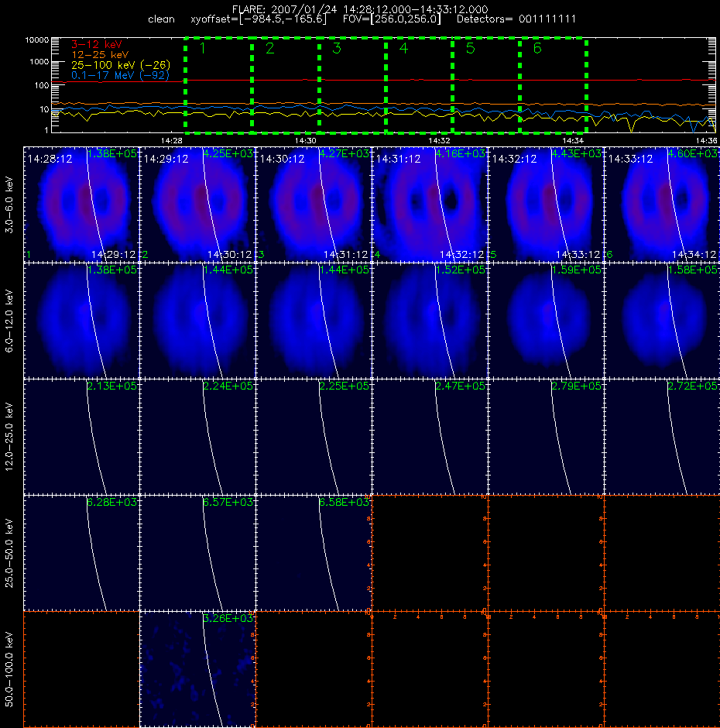Screen dimensions: 720x728
Task: Select interval number 1 in the light curve
Action: point(203,48)
